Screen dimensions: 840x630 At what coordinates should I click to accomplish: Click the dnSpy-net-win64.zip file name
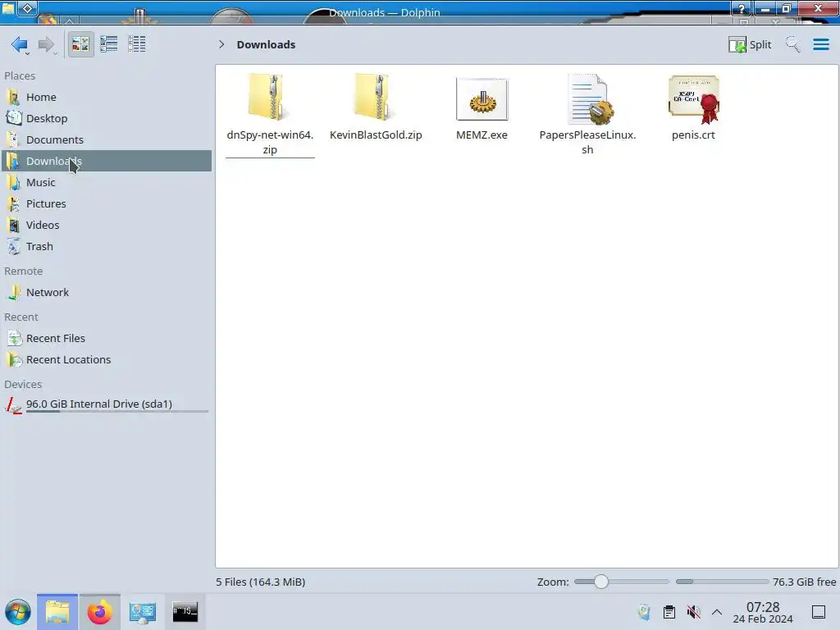(270, 142)
